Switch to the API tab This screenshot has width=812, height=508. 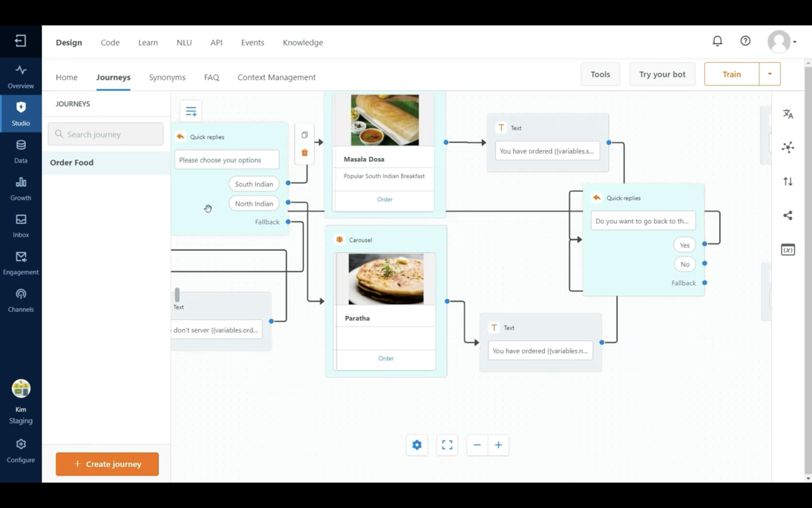(217, 43)
